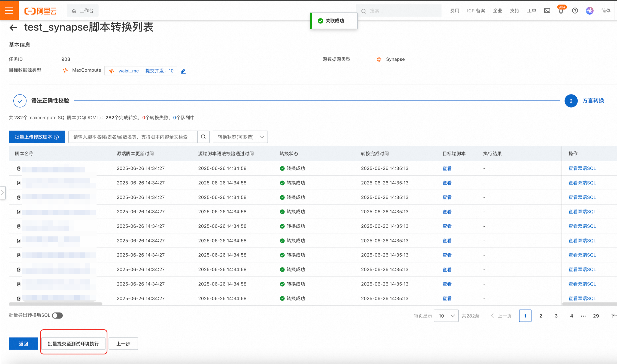Screen dimensions: 617x364
Task: Go to page 3 of the results
Action: coord(556,316)
